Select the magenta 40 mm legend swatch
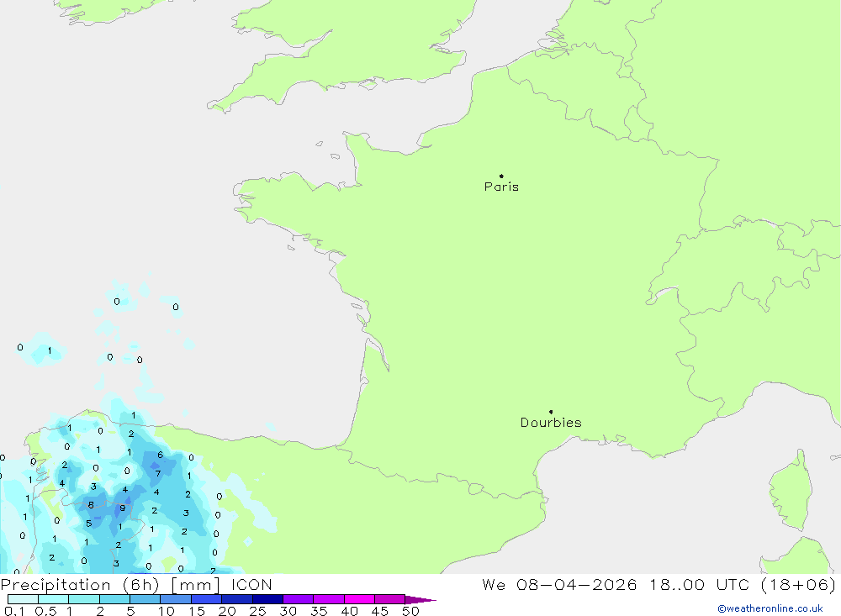The image size is (841, 616). (x=359, y=599)
